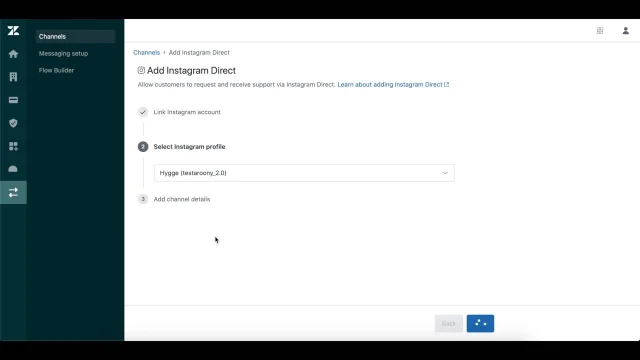Open the Account building icon
The width and height of the screenshot is (640, 360).
tap(13, 77)
